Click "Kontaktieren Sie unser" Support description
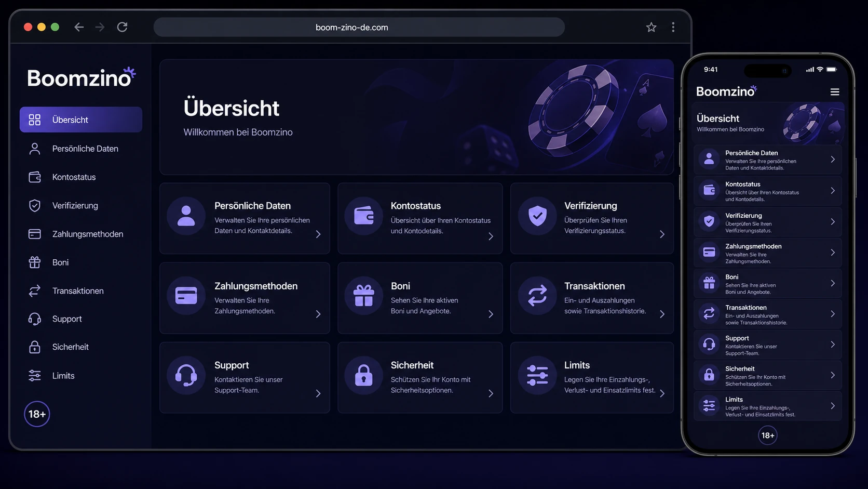 (249, 380)
